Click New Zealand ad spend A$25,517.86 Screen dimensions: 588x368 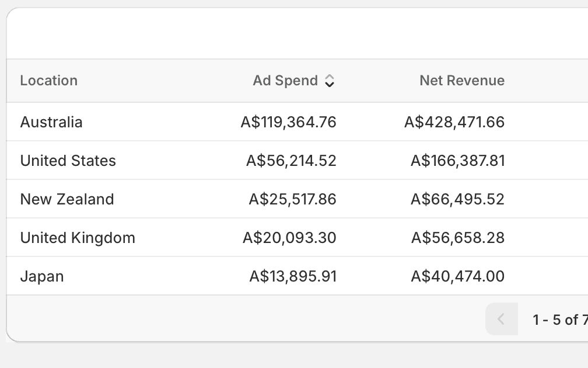pos(292,199)
